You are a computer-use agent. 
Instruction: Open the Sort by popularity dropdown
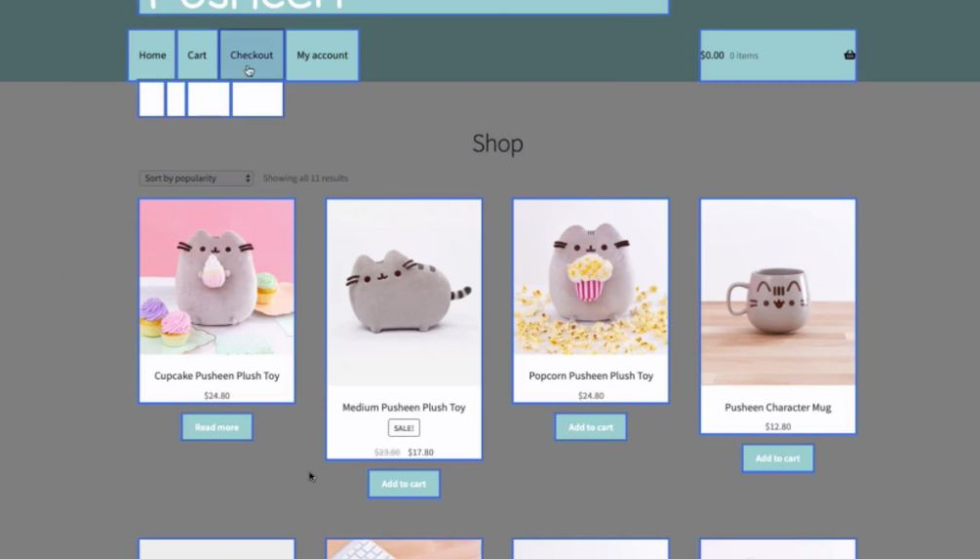[196, 179]
